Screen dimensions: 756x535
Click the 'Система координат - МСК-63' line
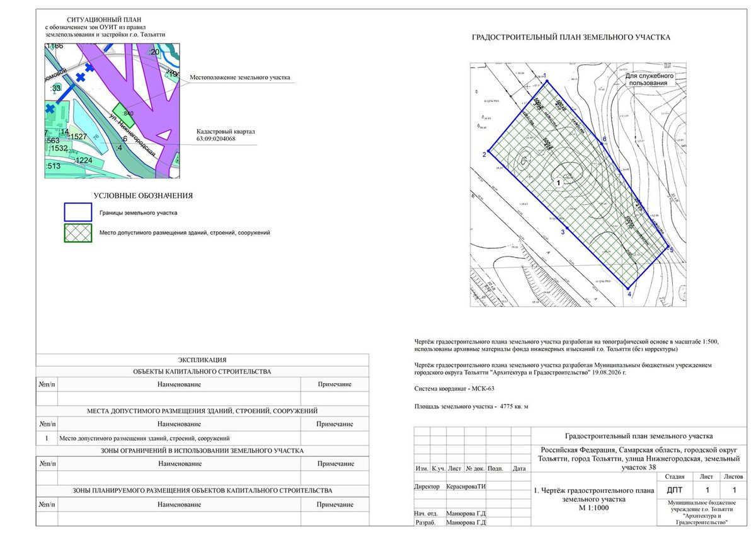454,389
